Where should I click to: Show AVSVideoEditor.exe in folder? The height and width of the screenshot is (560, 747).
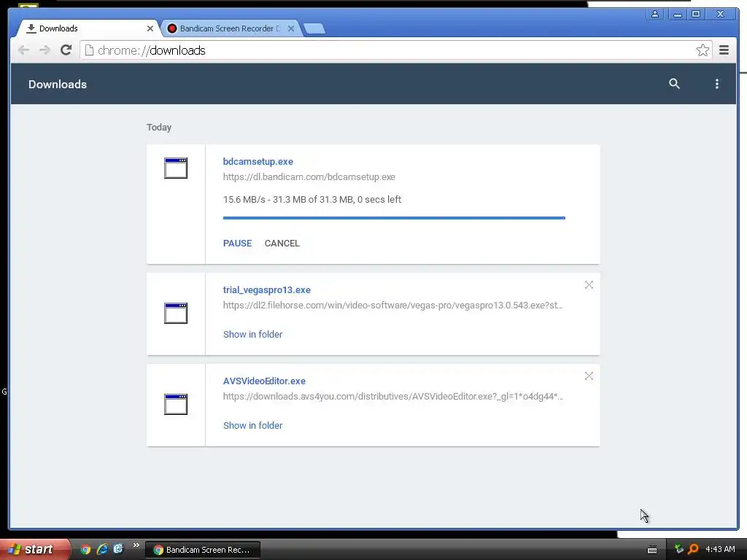pyautogui.click(x=252, y=426)
